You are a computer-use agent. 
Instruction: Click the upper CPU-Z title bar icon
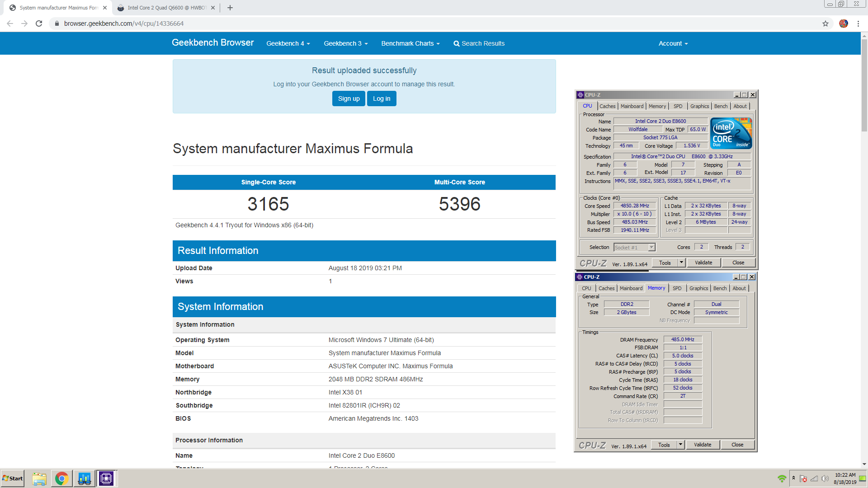(x=580, y=95)
